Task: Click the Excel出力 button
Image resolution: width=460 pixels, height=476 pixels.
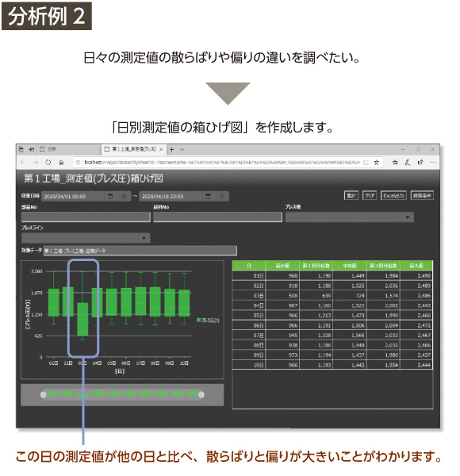Action: point(393,195)
